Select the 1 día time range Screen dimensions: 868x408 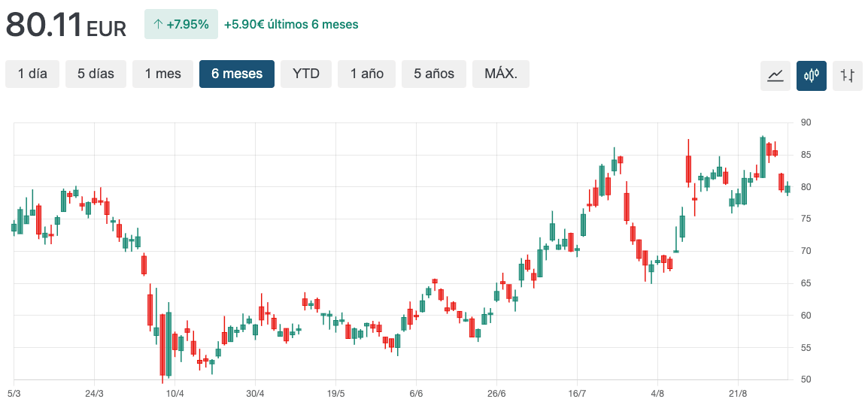pyautogui.click(x=32, y=74)
